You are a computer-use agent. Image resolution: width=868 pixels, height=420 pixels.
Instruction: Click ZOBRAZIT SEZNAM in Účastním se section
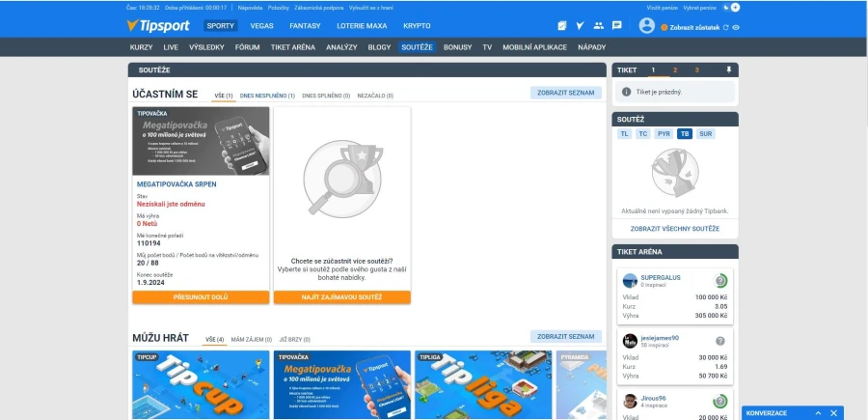pyautogui.click(x=566, y=93)
